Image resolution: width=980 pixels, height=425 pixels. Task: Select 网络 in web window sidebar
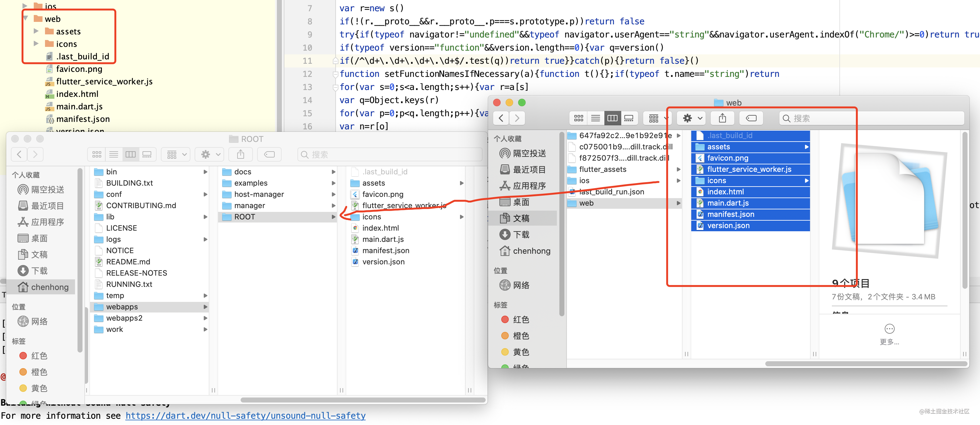515,285
